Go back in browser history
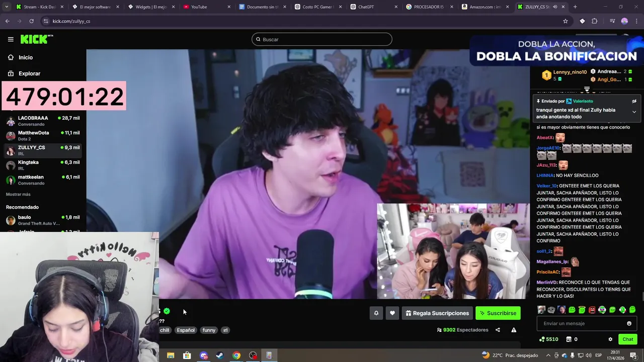Viewport: 644px width, 362px height. point(7,21)
